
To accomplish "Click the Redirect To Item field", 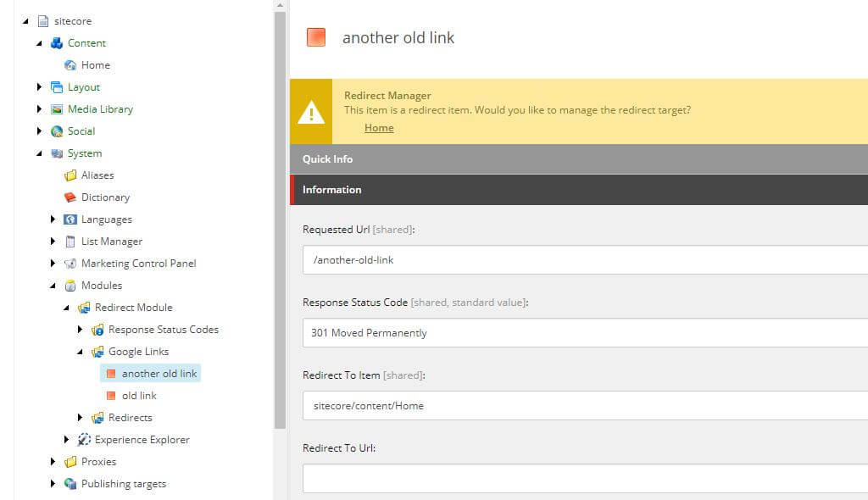I will (585, 406).
